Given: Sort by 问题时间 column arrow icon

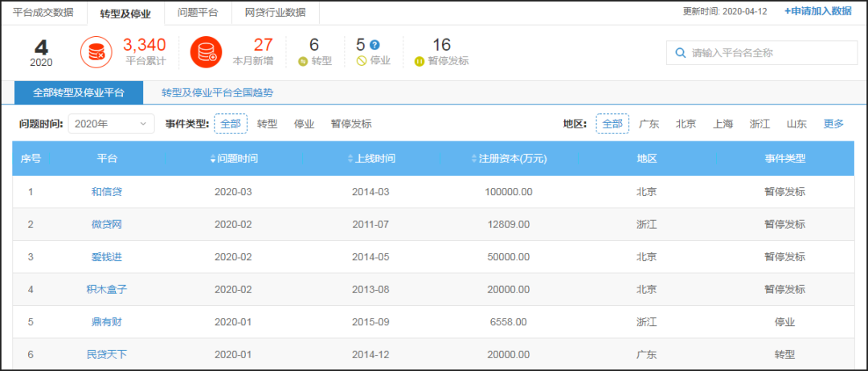Looking at the screenshot, I should (x=213, y=159).
